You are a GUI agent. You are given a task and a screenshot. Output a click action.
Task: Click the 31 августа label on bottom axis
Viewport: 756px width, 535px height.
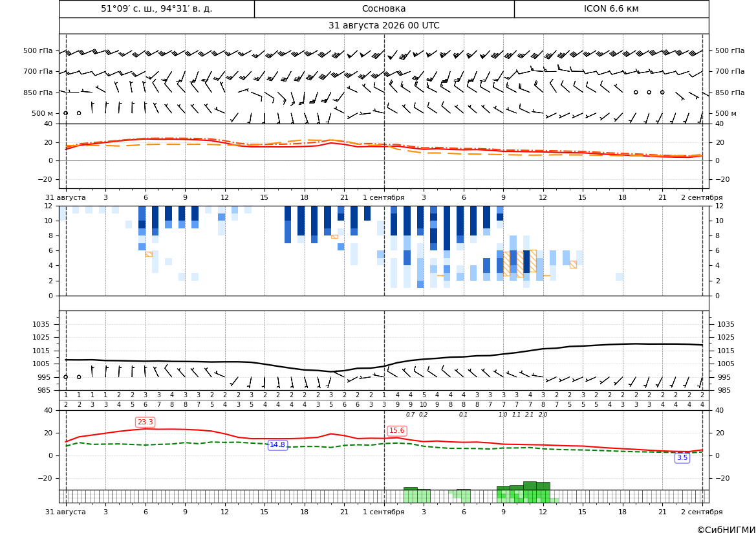(65, 512)
